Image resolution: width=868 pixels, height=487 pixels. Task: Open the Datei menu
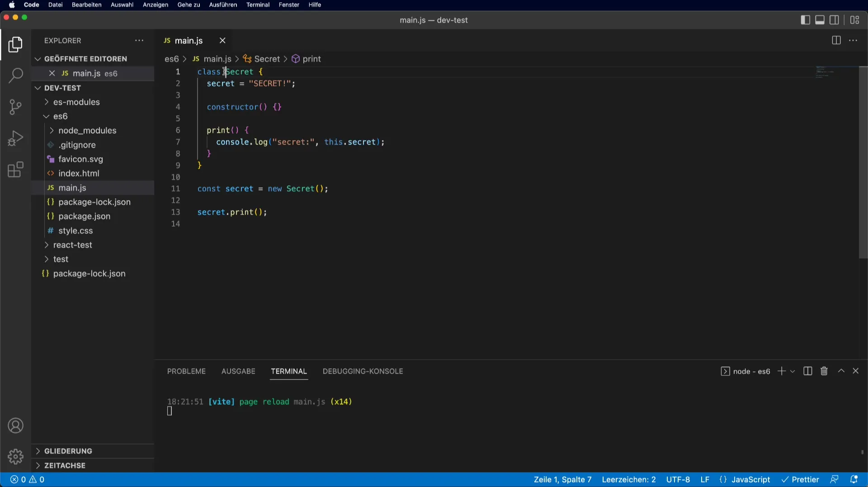tap(55, 5)
